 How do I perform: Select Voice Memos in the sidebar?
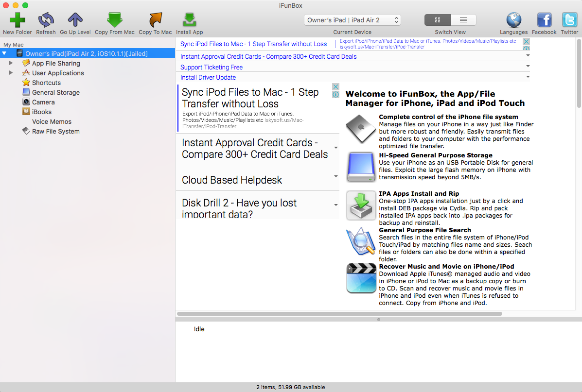coord(52,121)
